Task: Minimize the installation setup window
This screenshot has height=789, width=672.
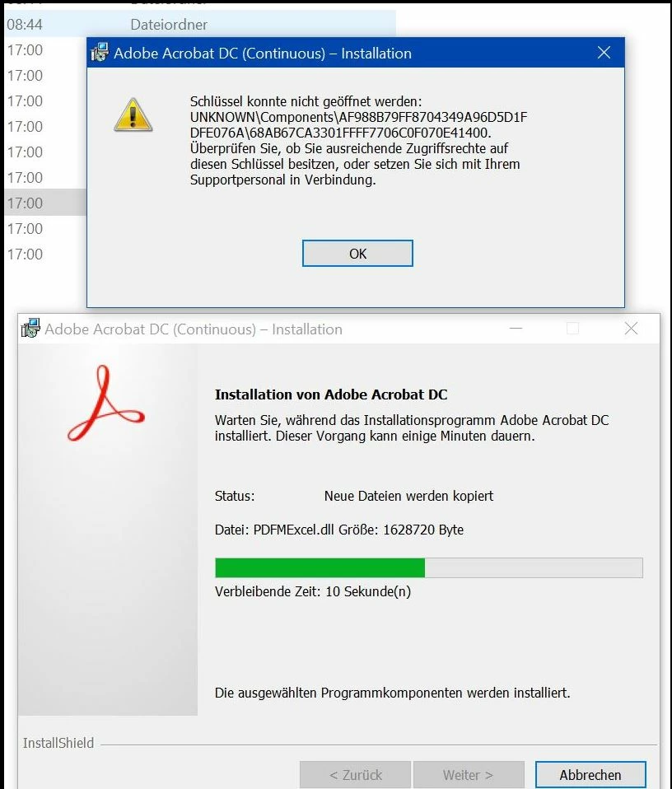Action: click(516, 329)
